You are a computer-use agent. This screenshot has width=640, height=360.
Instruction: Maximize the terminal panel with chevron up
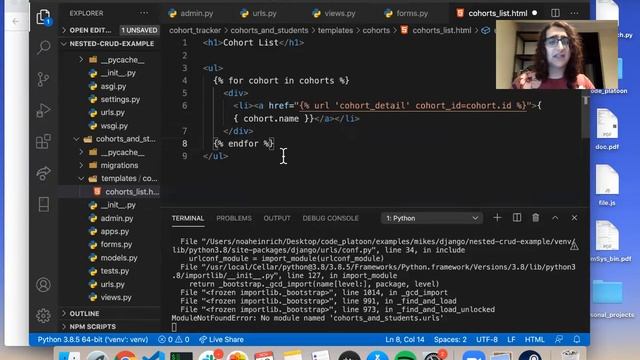point(555,218)
